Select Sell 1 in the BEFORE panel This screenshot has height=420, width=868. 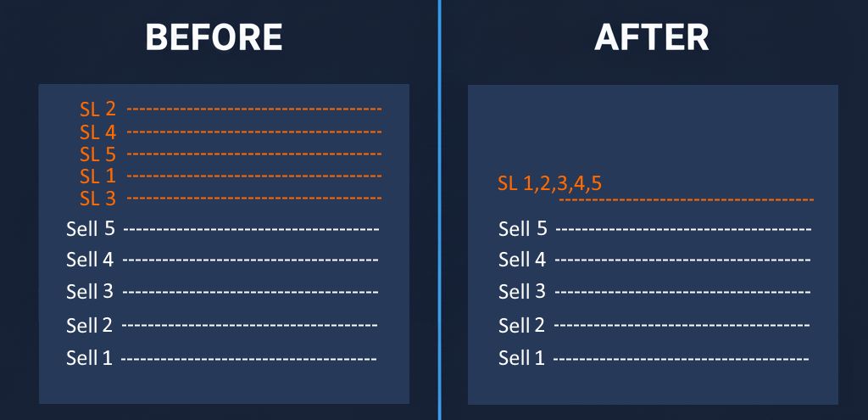pyautogui.click(x=90, y=358)
